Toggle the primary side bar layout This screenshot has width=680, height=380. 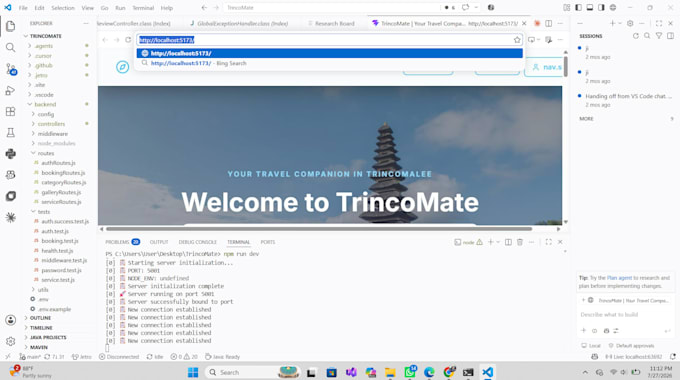click(579, 8)
